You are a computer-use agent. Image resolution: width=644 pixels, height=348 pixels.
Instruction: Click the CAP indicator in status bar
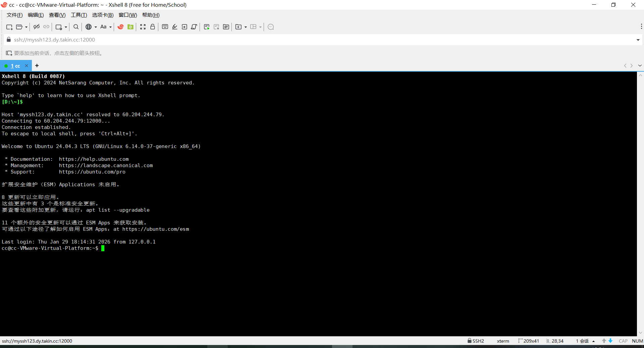click(623, 341)
